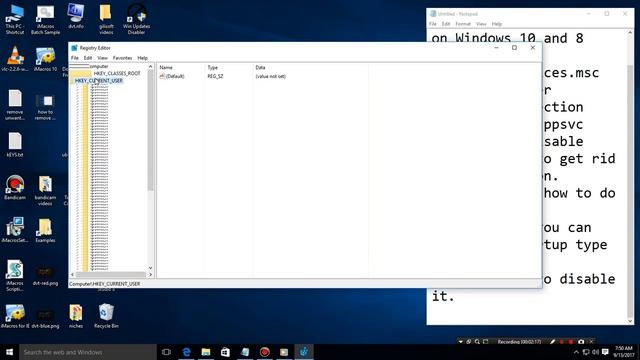Open KEYS.txt desktop file

15,145
